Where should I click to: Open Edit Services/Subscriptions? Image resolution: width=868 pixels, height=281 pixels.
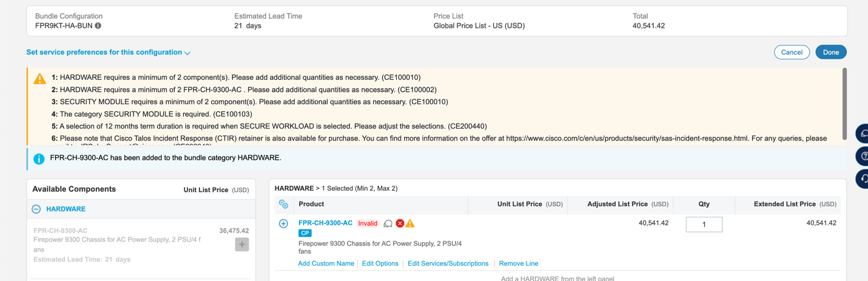(448, 263)
